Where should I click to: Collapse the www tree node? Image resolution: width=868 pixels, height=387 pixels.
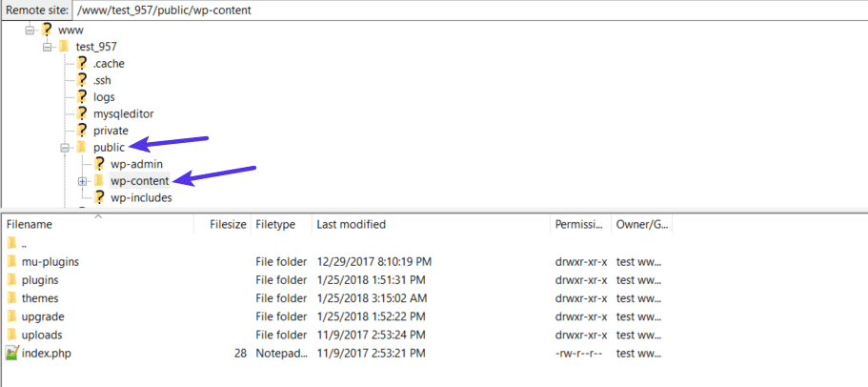click(30, 30)
